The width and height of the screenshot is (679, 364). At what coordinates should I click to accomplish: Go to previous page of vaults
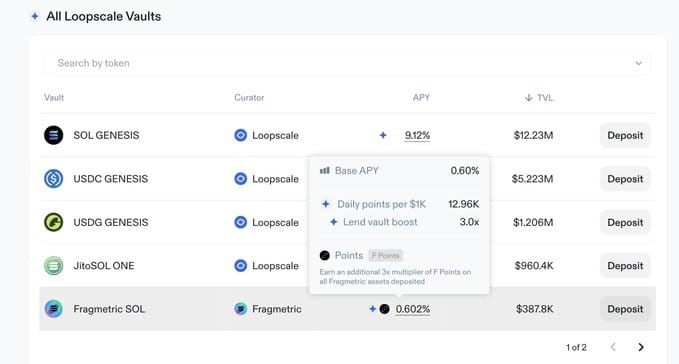tap(613, 347)
